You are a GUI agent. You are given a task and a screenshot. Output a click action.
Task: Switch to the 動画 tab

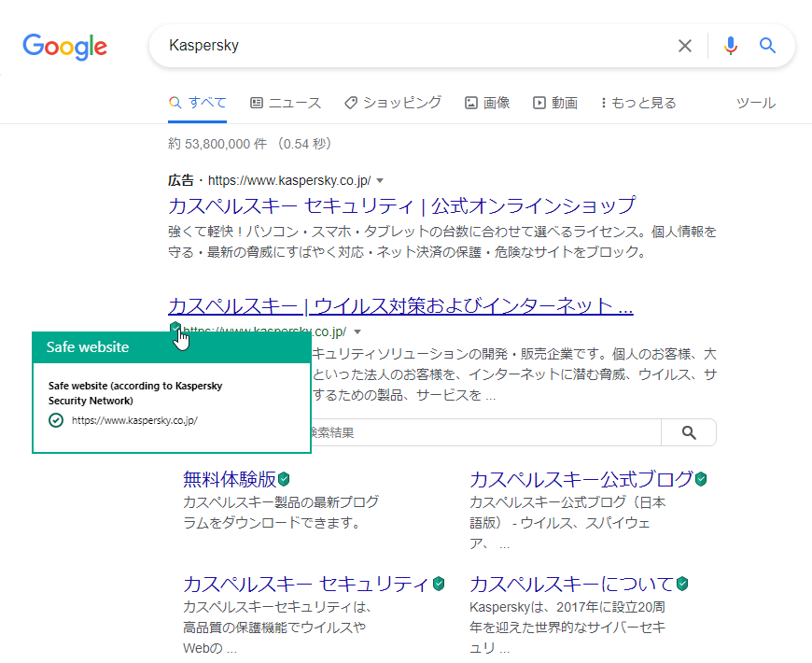[555, 103]
